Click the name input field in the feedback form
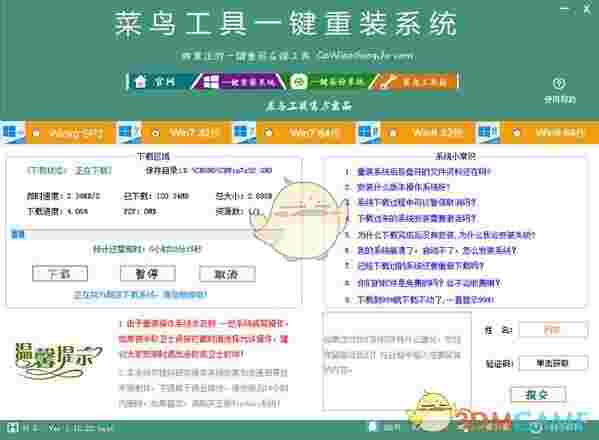This screenshot has height=440, width=599. (x=553, y=330)
